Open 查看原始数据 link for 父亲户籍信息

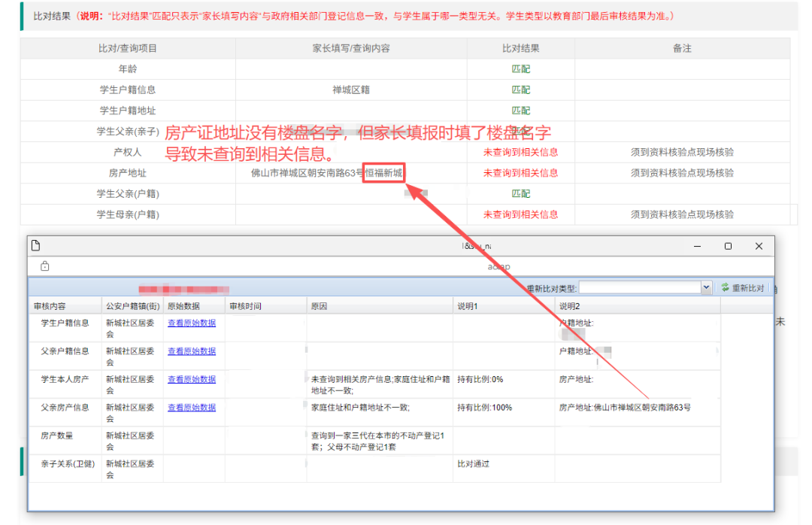(x=192, y=351)
